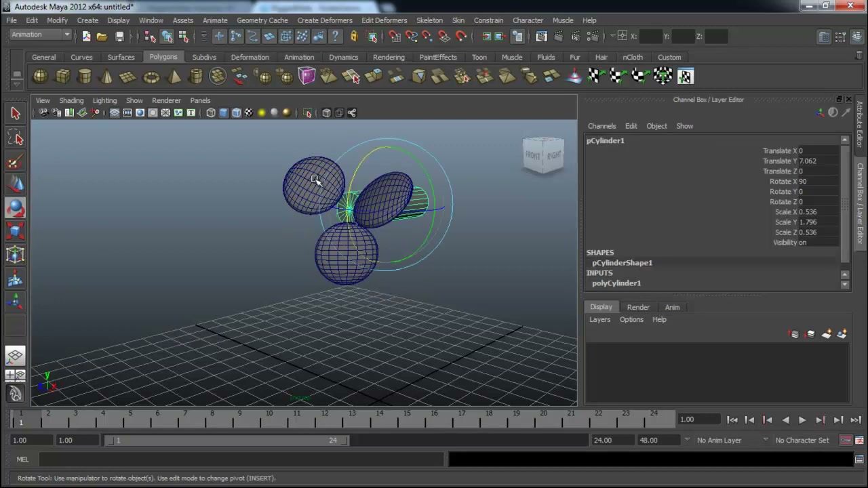Viewport: 868px width, 488px height.
Task: Switch to the Render layer tab
Action: (x=638, y=308)
